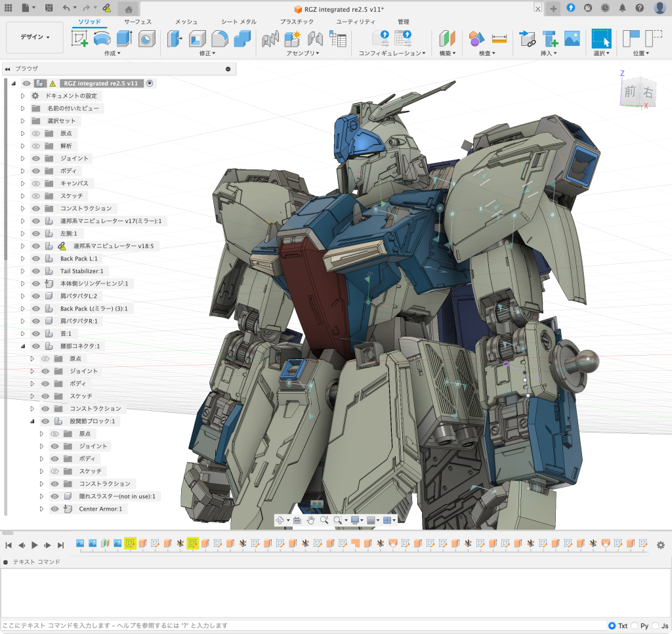Select the Fillet tool in Modify
This screenshot has width=672, height=634.
220,39
